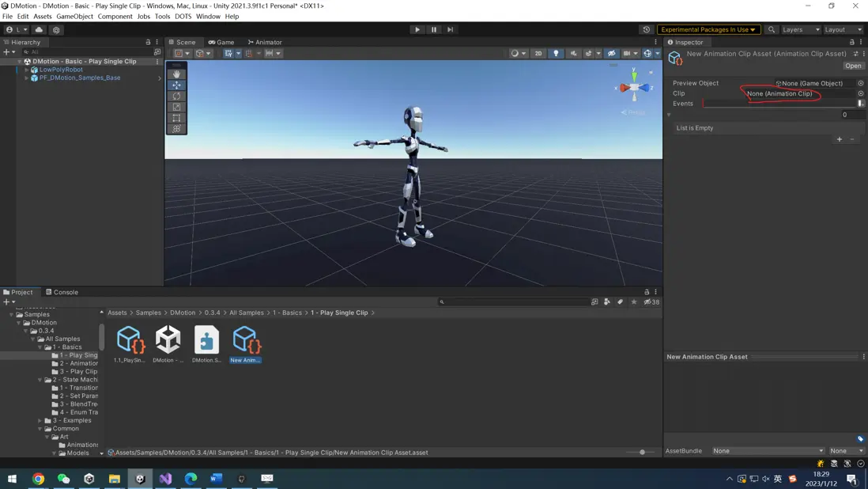Click the plus button under List is Empty
868x489 pixels.
point(840,139)
